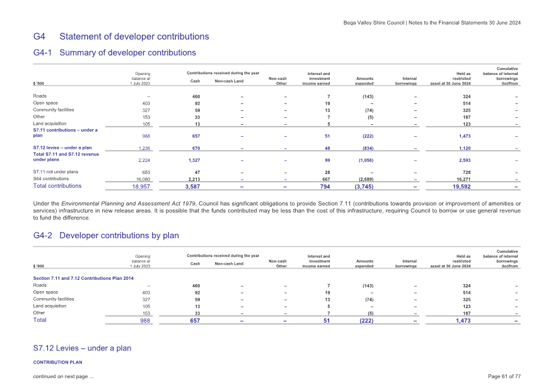Click 'S7.11 contributions – under a plan' summary label
This screenshot has width=553, height=392.
65,132
